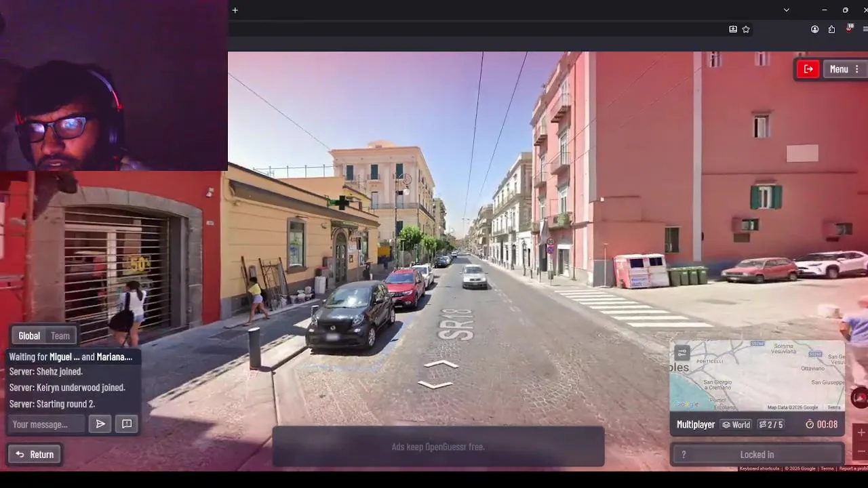Focus the Your message chat input
868x488 pixels.
coord(46,424)
